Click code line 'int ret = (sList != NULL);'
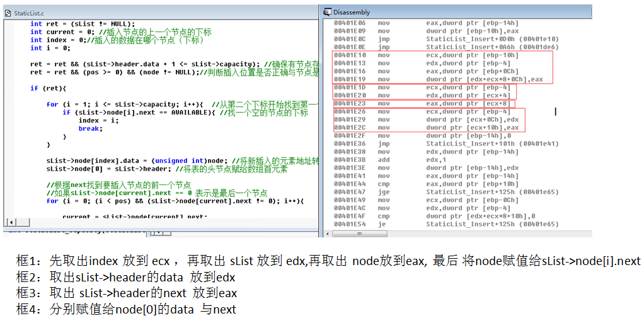Viewport: 644px width, 328px height. click(82, 24)
